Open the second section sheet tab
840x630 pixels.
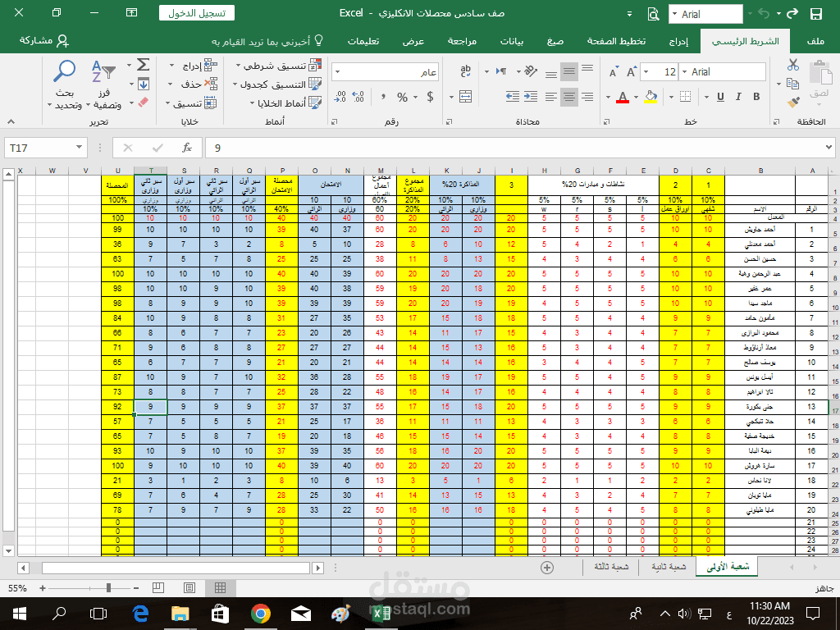coord(668,566)
